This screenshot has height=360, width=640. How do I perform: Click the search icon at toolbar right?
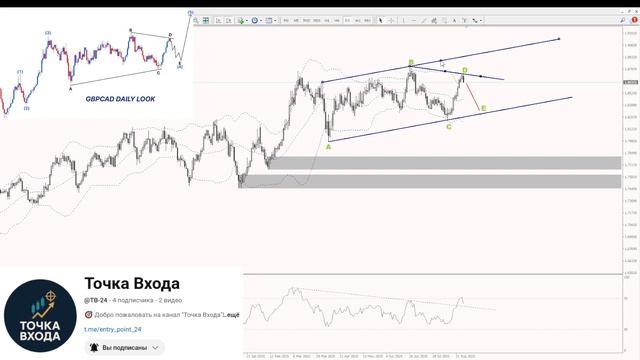click(x=623, y=20)
